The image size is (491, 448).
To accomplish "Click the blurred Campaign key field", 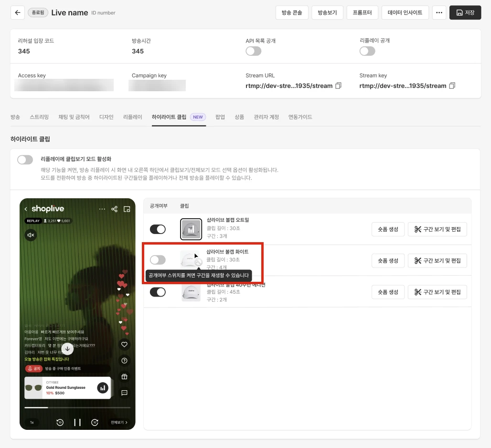I will point(157,85).
